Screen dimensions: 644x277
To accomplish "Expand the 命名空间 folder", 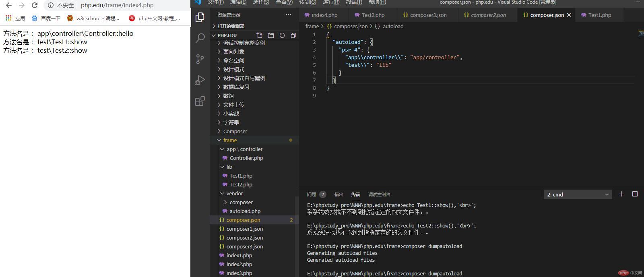I will pyautogui.click(x=254, y=60).
